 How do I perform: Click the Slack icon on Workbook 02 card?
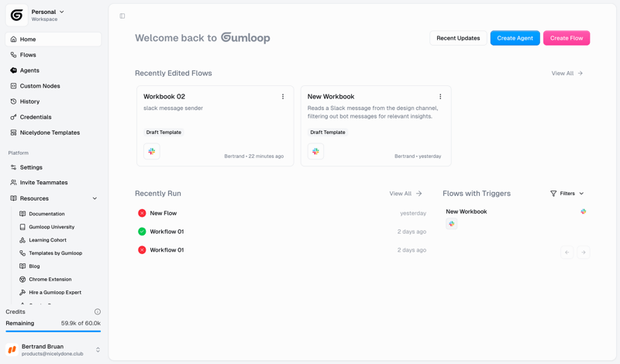coord(151,151)
